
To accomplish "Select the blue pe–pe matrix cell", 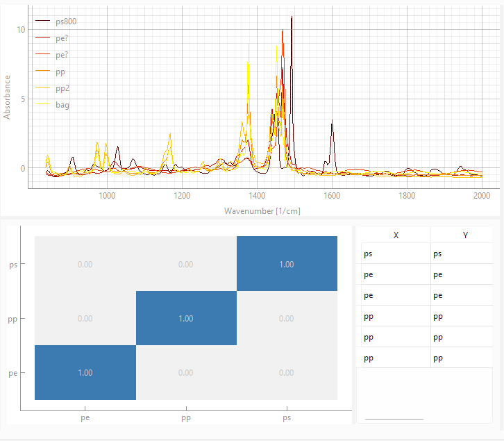I will pyautogui.click(x=85, y=372).
